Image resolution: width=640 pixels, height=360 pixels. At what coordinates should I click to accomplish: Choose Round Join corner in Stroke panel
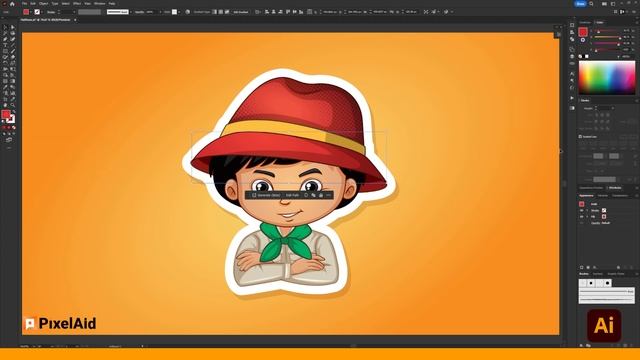coord(602,122)
